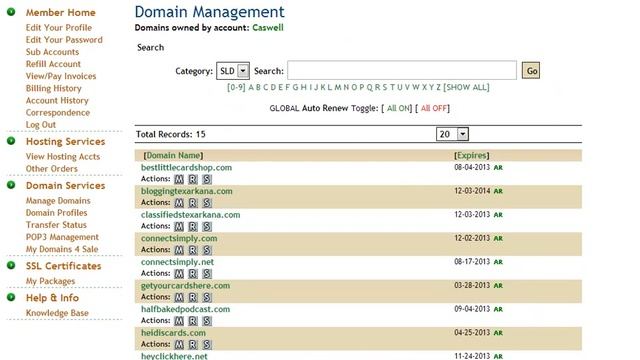This screenshot has height=360, width=640.
Task: Open the Caswell account name link
Action: pyautogui.click(x=268, y=28)
